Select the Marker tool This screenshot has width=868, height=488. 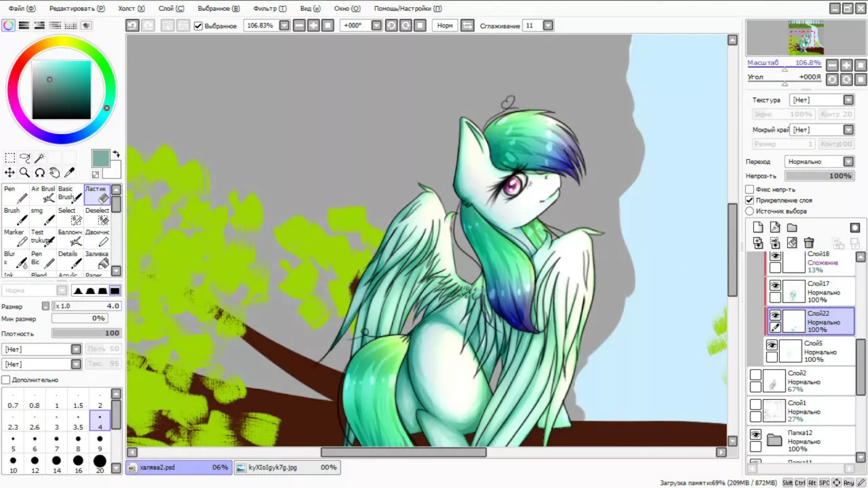[x=16, y=238]
